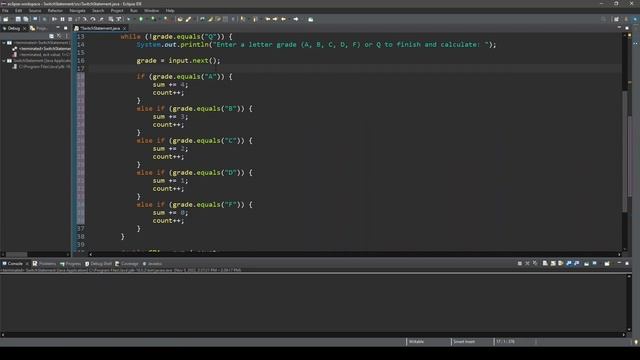The image size is (640, 360).
Task: Switch to the Java perspective icon
Action: click(x=627, y=19)
